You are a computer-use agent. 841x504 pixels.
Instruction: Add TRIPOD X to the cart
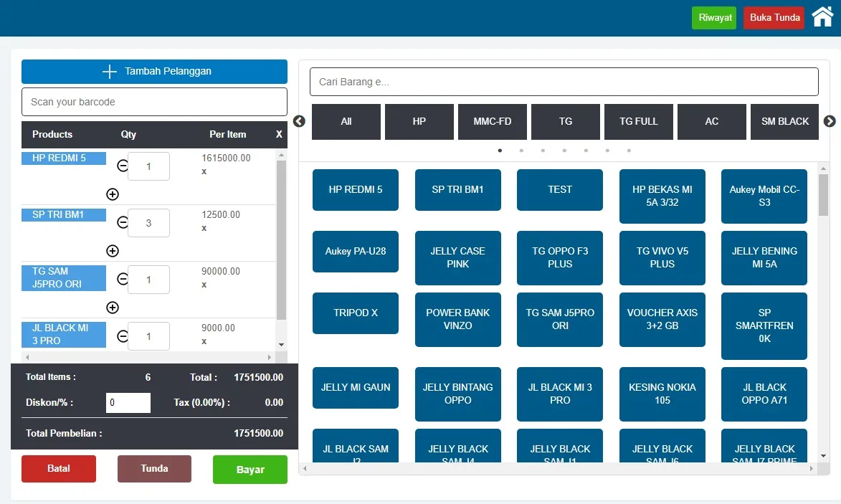pos(355,313)
